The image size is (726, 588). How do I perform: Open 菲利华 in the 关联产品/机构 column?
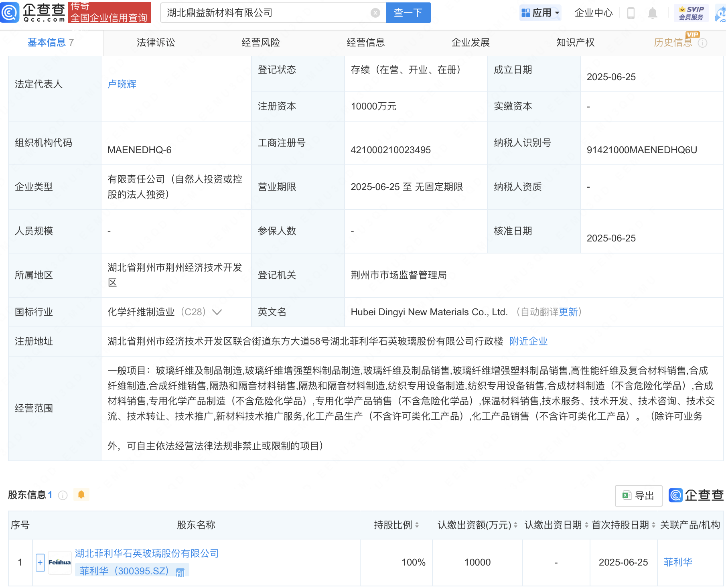pyautogui.click(x=678, y=562)
